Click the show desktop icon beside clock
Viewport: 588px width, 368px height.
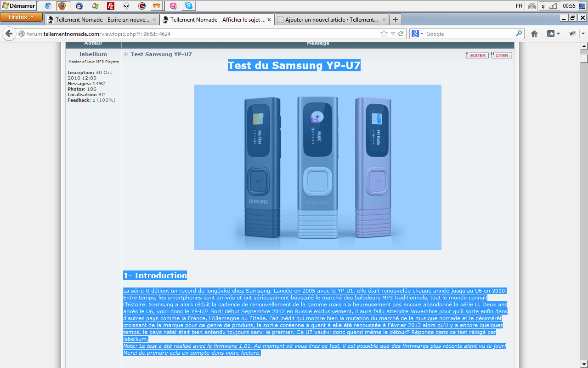click(x=582, y=6)
